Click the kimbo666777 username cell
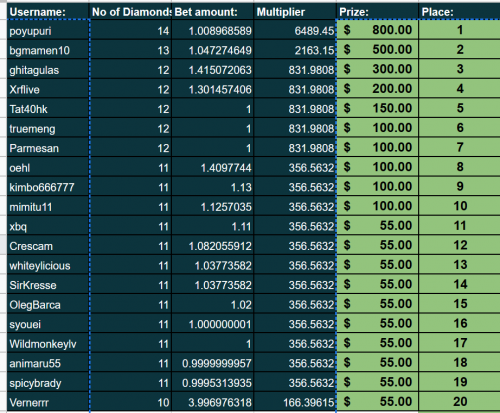 pos(48,187)
